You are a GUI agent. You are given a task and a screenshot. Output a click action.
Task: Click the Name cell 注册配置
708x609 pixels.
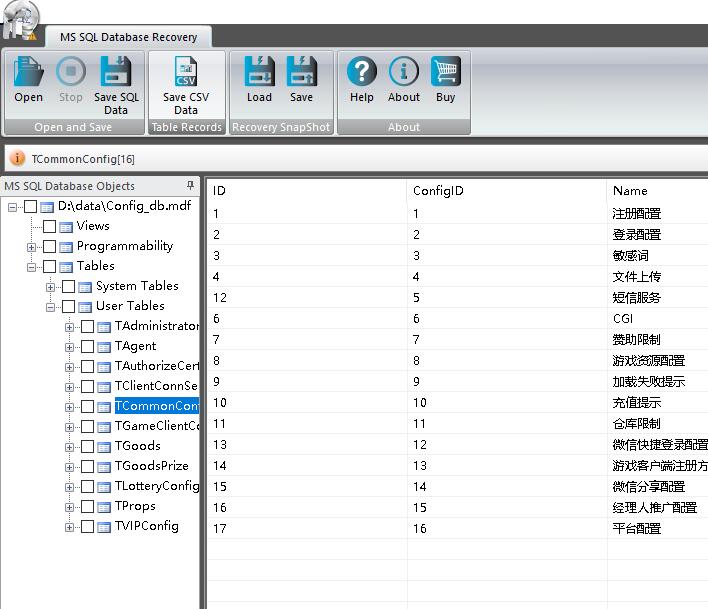click(657, 213)
